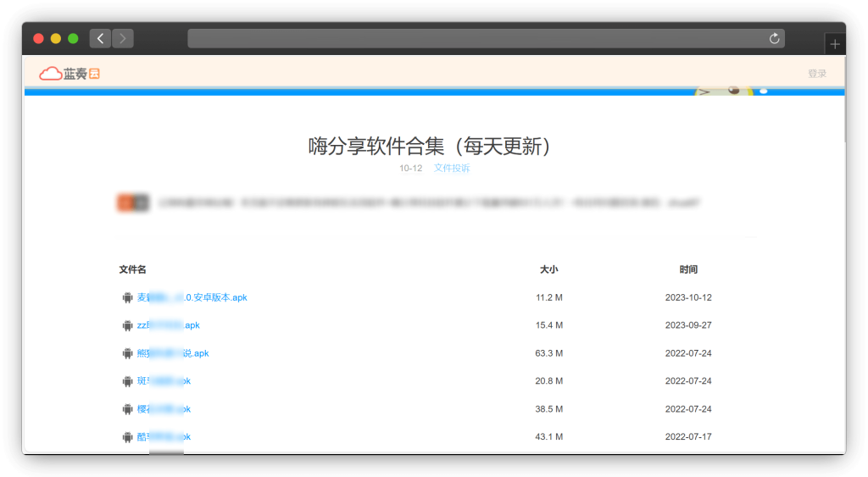The width and height of the screenshot is (868, 477).
Task: Open the apk file ending in 安卓版本.apk
Action: coord(192,297)
